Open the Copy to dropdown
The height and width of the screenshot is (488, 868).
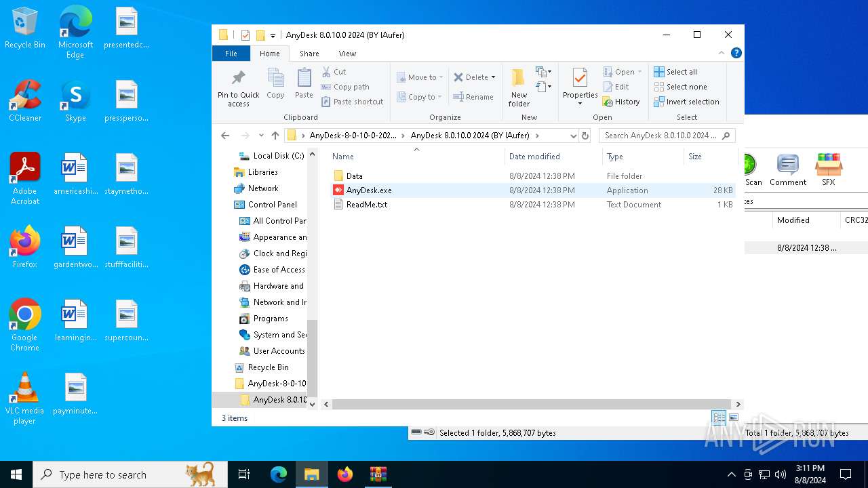click(x=420, y=97)
